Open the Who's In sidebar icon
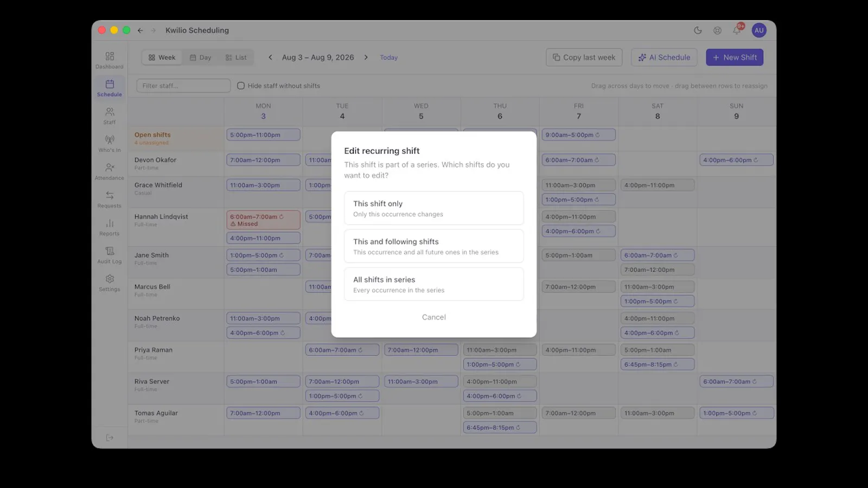Viewport: 868px width, 488px height. click(110, 144)
